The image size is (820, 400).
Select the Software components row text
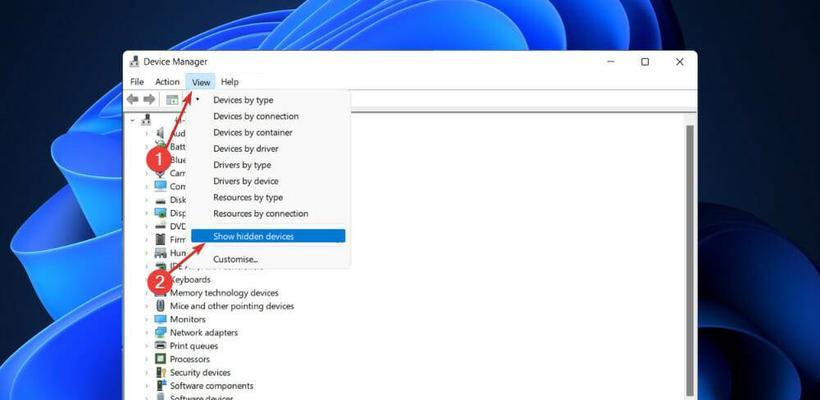click(x=211, y=386)
